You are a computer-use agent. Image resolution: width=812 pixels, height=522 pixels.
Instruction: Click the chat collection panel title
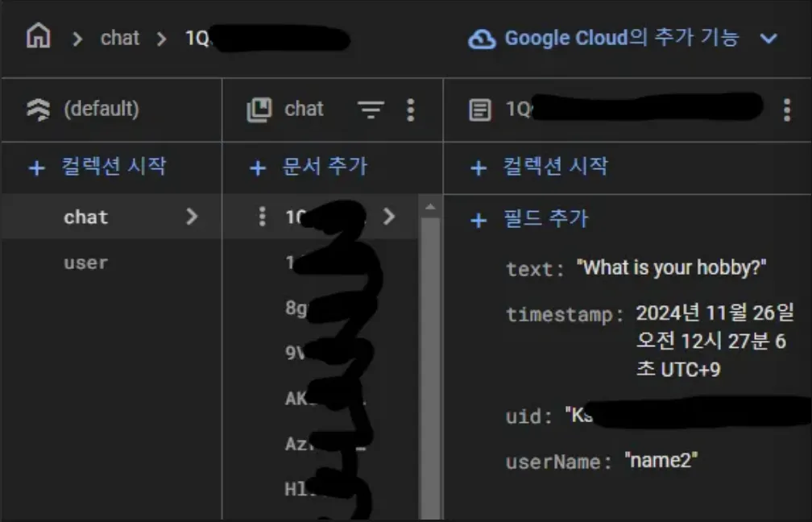coord(304,109)
